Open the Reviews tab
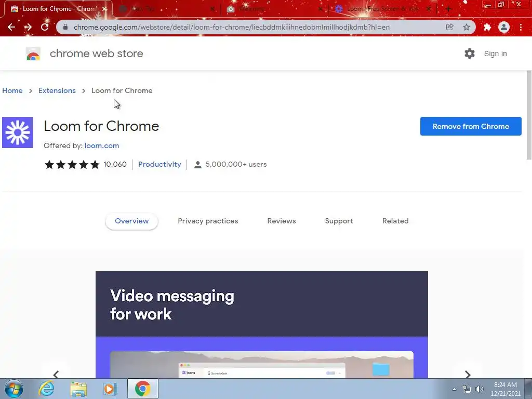This screenshot has width=532, height=399. [282, 221]
